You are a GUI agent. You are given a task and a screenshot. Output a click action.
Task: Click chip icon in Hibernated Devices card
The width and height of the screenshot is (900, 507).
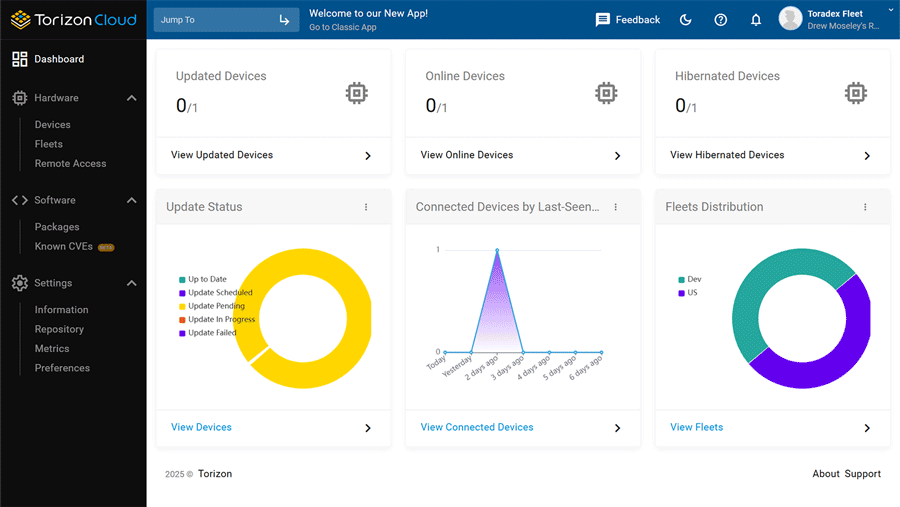854,93
